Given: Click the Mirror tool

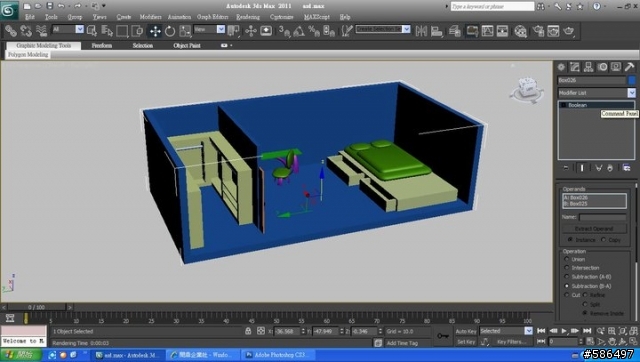Looking at the screenshot, I should pyautogui.click(x=421, y=31).
